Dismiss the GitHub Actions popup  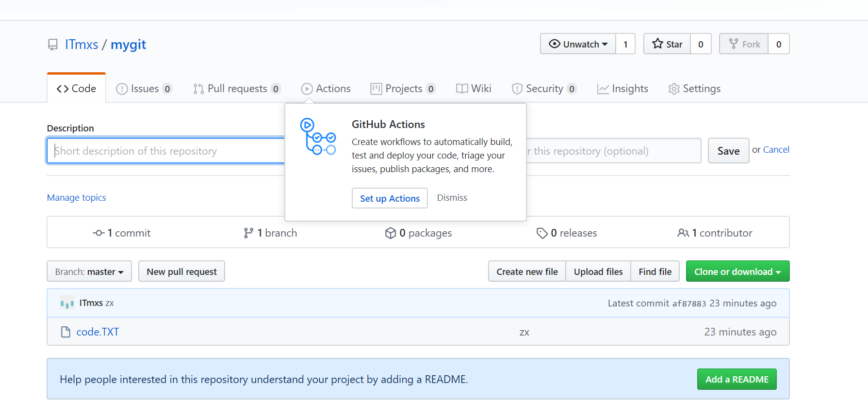coord(452,198)
